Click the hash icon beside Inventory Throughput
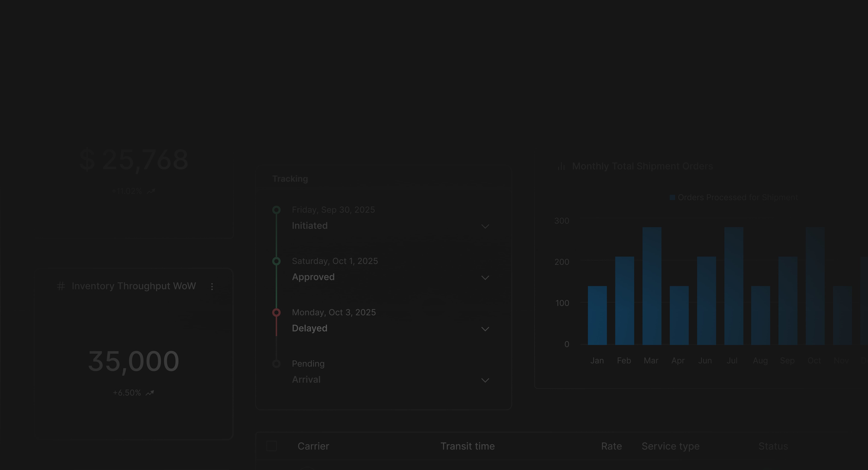The height and width of the screenshot is (470, 868). pyautogui.click(x=61, y=286)
